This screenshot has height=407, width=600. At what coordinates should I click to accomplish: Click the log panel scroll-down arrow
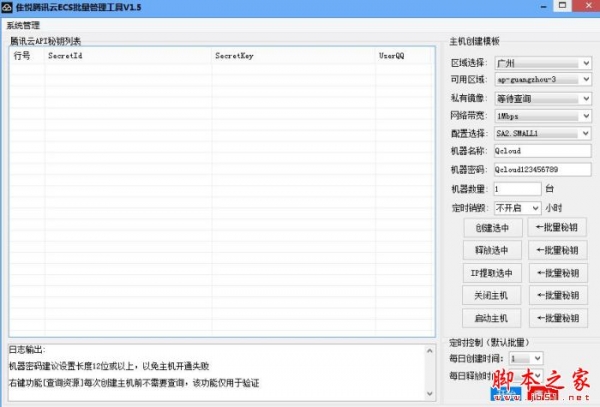coord(430,394)
